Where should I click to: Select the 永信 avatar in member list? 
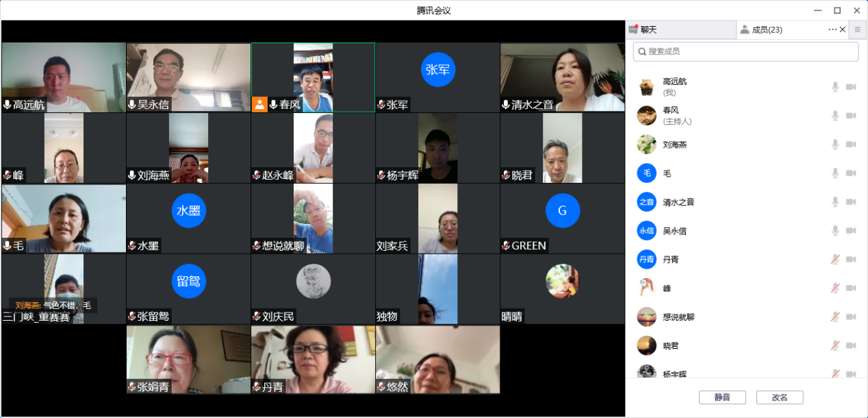(x=647, y=231)
